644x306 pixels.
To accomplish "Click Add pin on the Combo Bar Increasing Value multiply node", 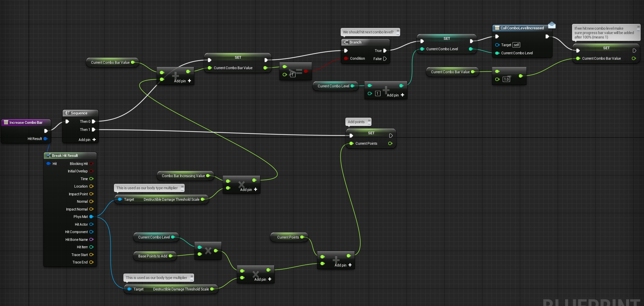I will pos(249,190).
